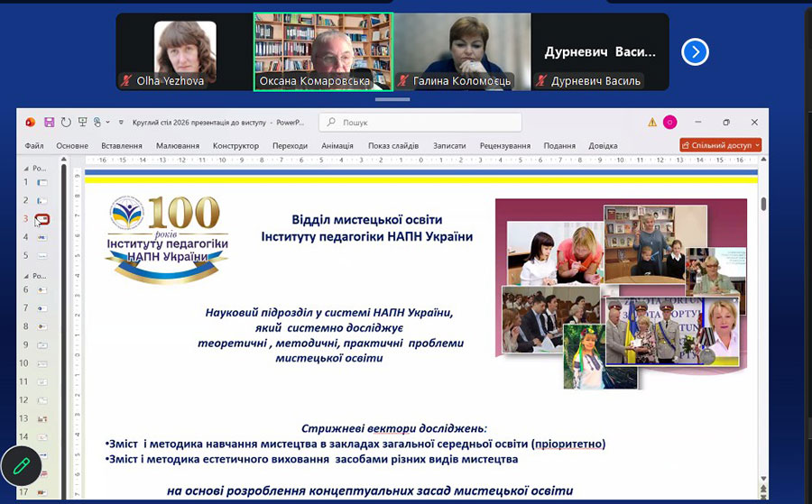Click the Save icon in Quick Access Toolbar
This screenshot has width=812, height=504.
[50, 123]
